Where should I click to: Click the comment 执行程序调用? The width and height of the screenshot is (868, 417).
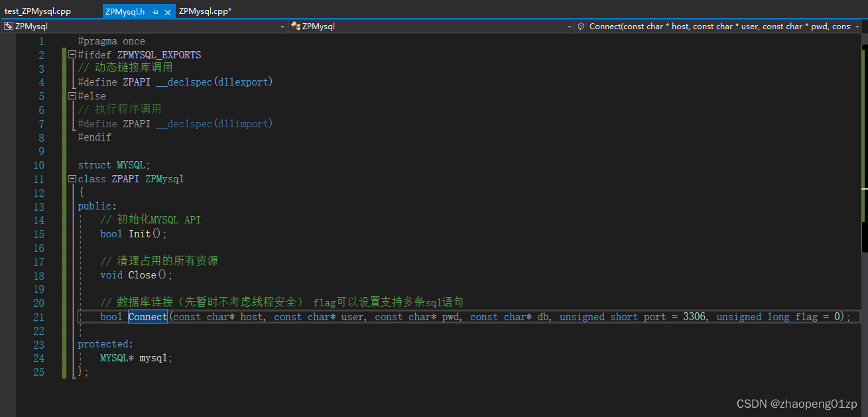[120, 109]
